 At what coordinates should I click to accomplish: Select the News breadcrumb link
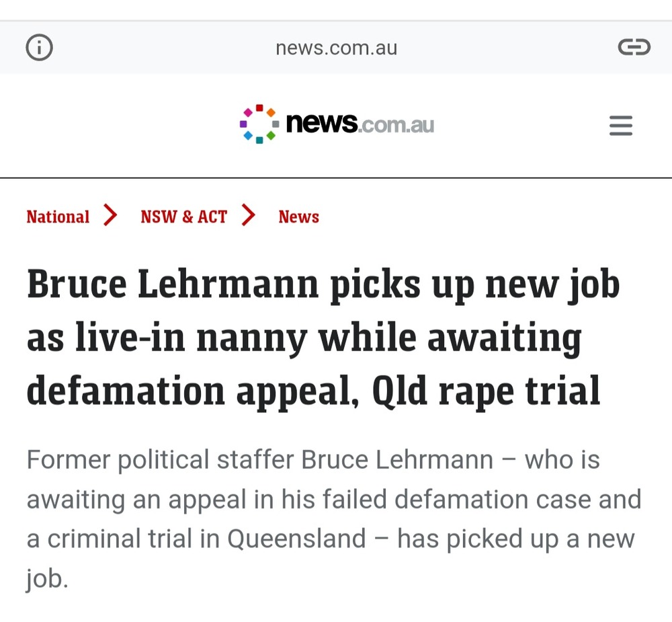(299, 217)
